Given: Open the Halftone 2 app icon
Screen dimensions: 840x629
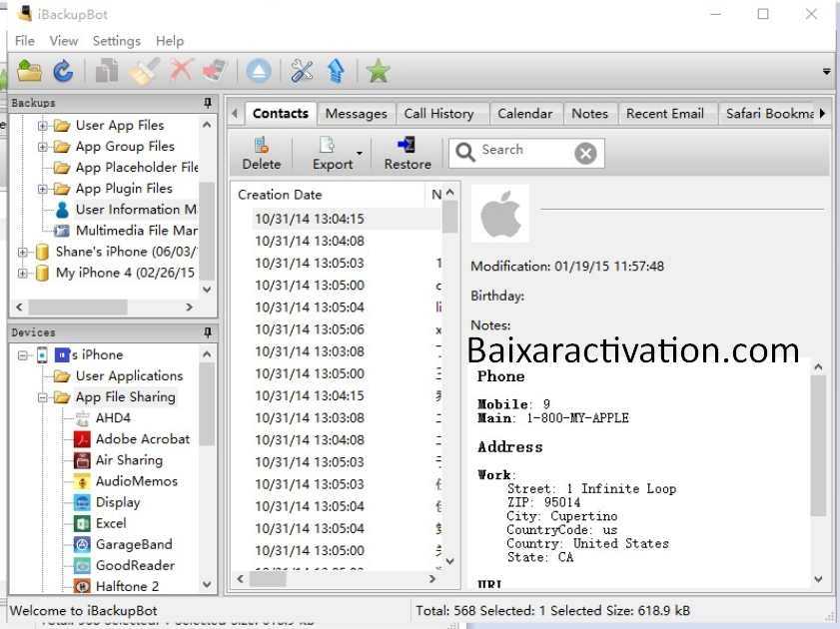Looking at the screenshot, I should 82,587.
